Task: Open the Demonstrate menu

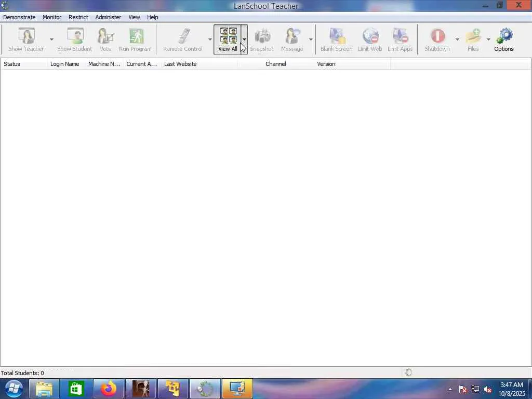Action: (x=19, y=17)
